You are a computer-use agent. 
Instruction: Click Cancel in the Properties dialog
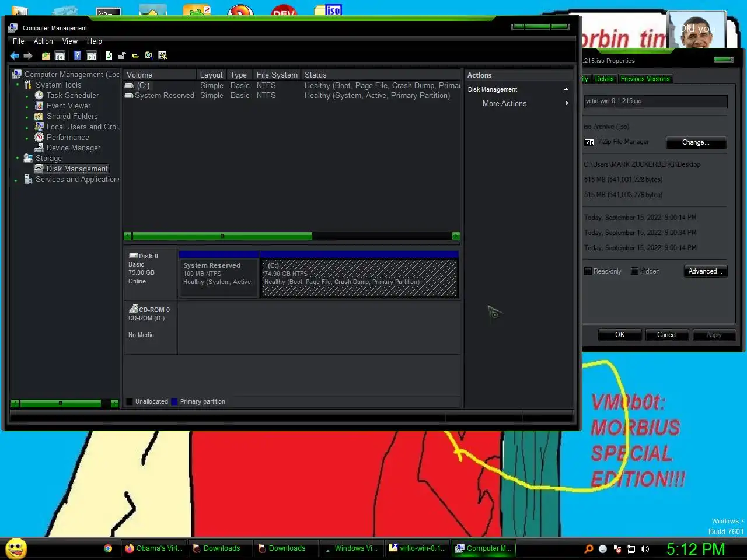[x=666, y=335]
